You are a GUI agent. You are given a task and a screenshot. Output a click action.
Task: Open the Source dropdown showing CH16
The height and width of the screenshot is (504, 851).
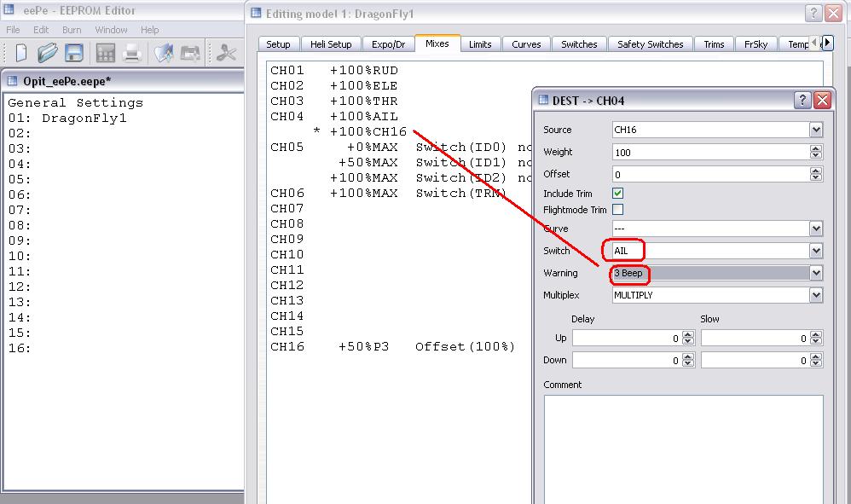pos(815,130)
